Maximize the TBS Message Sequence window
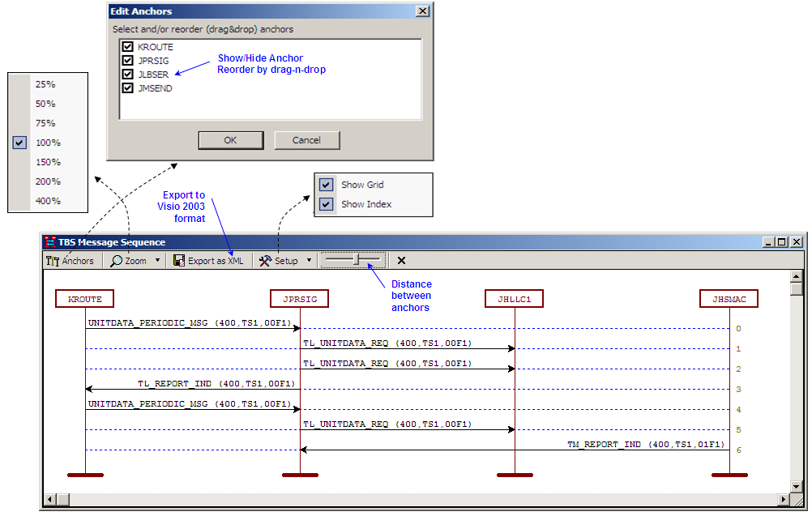Viewport: 812px width, 516px height. (x=782, y=242)
